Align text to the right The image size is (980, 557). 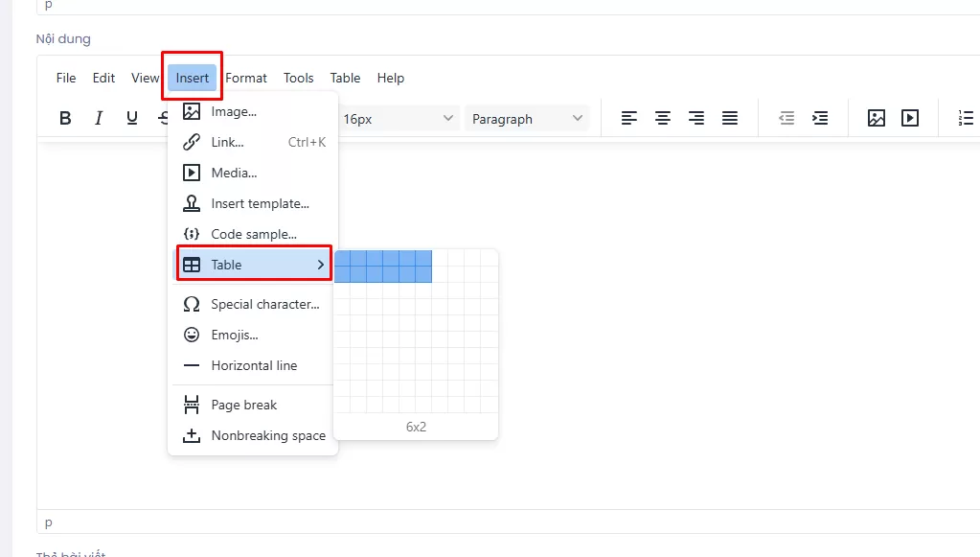696,119
